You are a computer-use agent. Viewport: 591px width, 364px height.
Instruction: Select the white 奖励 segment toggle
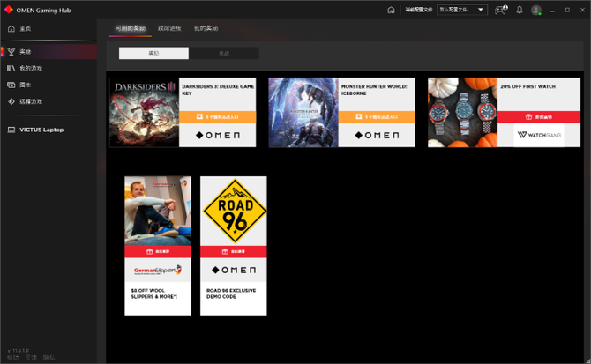[x=153, y=53]
